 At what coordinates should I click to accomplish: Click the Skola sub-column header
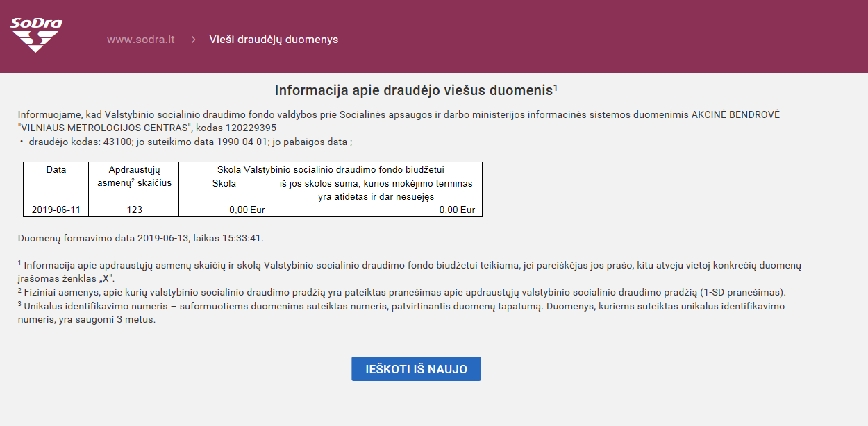pyautogui.click(x=224, y=183)
